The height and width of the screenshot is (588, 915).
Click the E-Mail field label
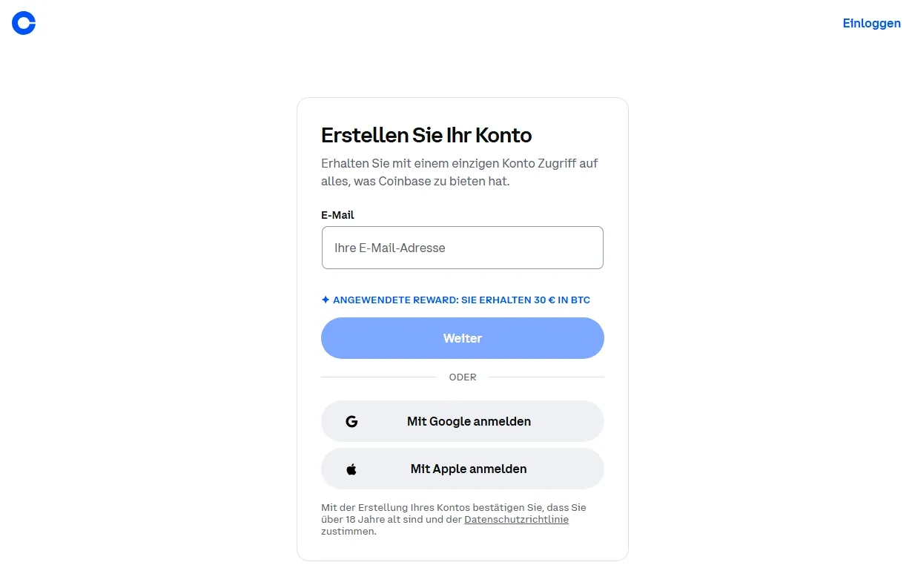click(337, 215)
